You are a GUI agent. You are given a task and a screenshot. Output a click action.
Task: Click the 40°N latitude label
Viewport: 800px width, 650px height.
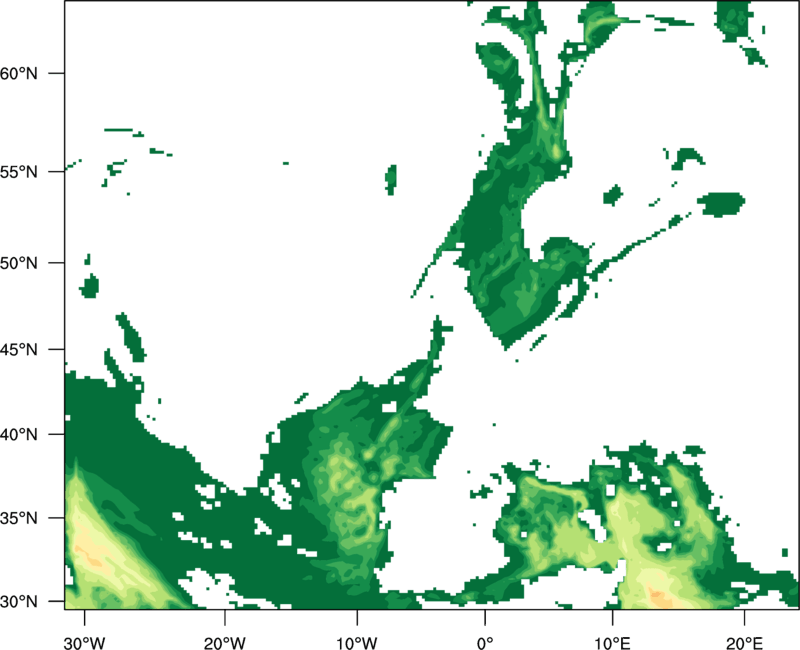click(19, 435)
